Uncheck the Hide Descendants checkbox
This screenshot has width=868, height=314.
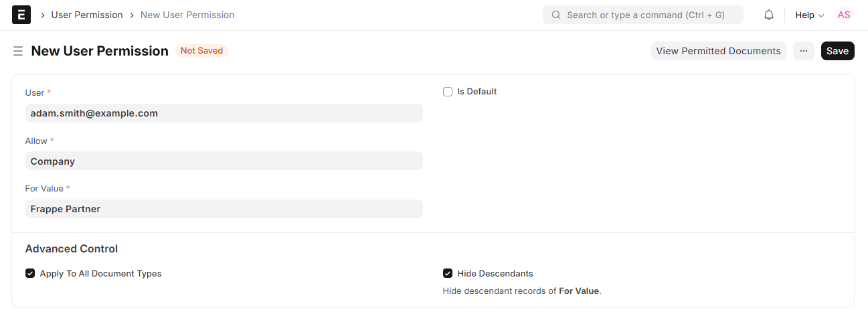pyautogui.click(x=448, y=273)
